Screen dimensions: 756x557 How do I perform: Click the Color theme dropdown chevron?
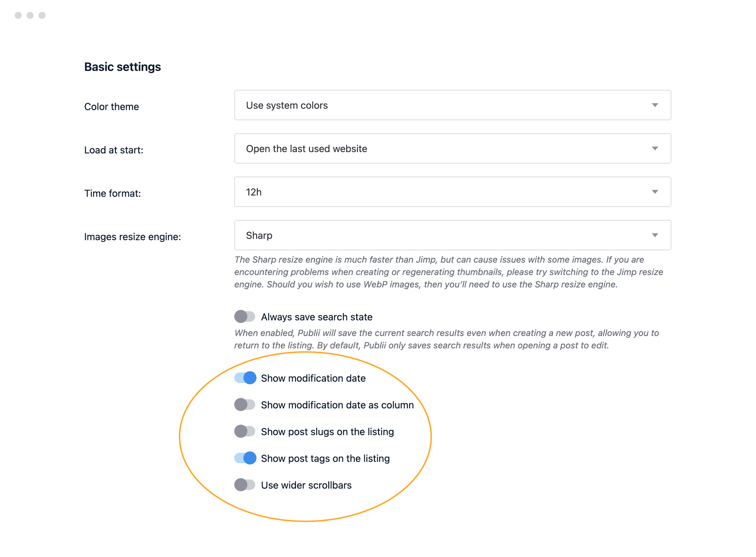coord(655,105)
